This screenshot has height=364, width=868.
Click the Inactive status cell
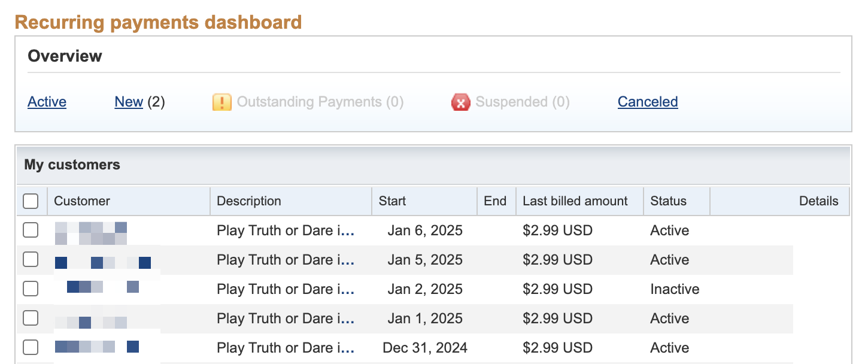point(675,289)
